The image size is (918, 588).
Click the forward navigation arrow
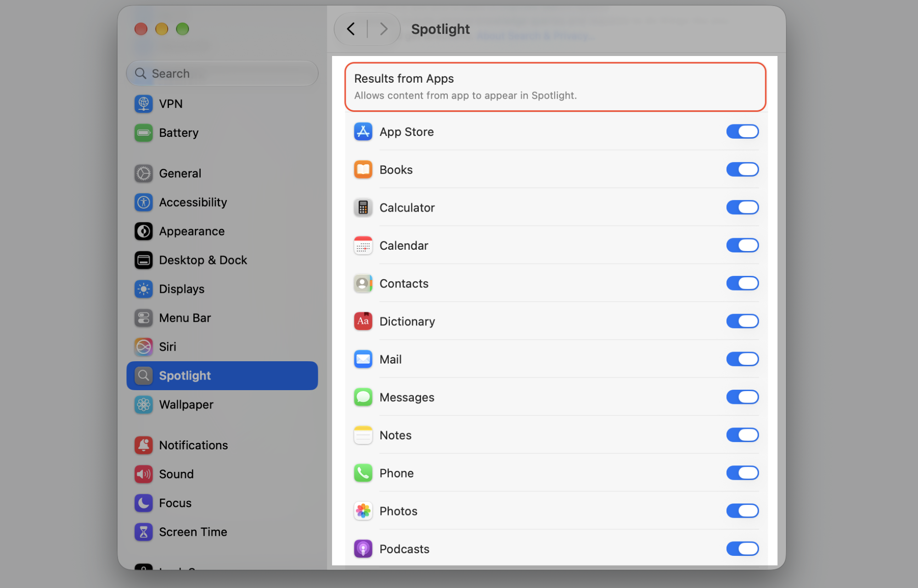coord(383,29)
